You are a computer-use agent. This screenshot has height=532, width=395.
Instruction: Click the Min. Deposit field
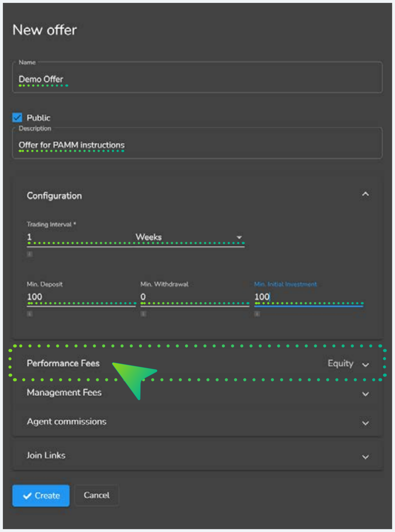click(x=81, y=297)
